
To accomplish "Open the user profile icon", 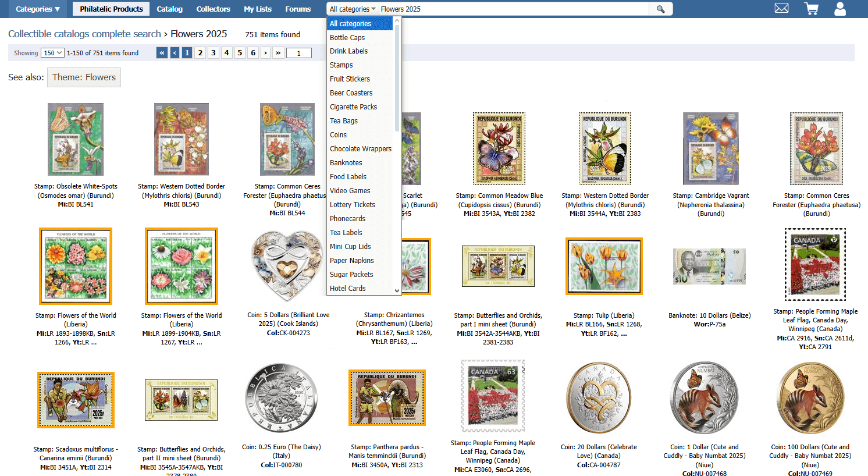I will tap(840, 9).
